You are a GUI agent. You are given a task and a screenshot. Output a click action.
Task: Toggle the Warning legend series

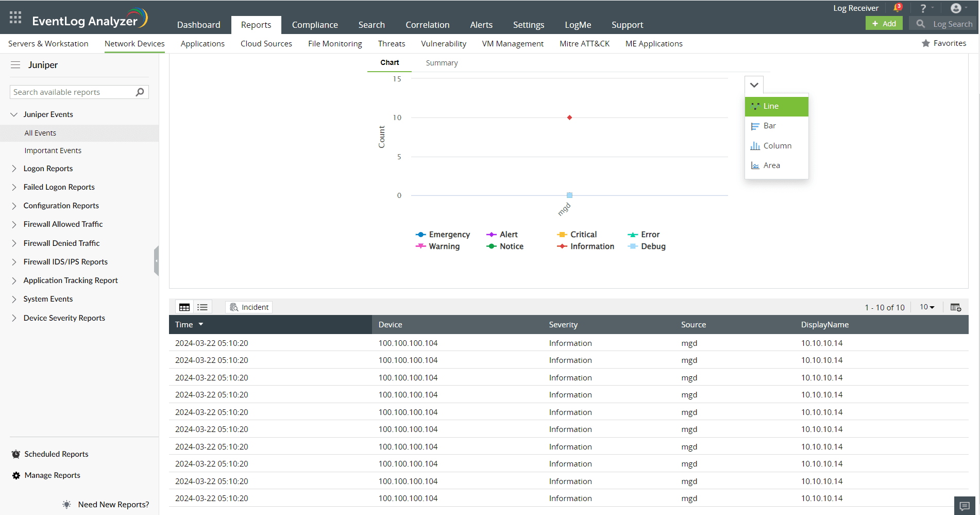437,246
